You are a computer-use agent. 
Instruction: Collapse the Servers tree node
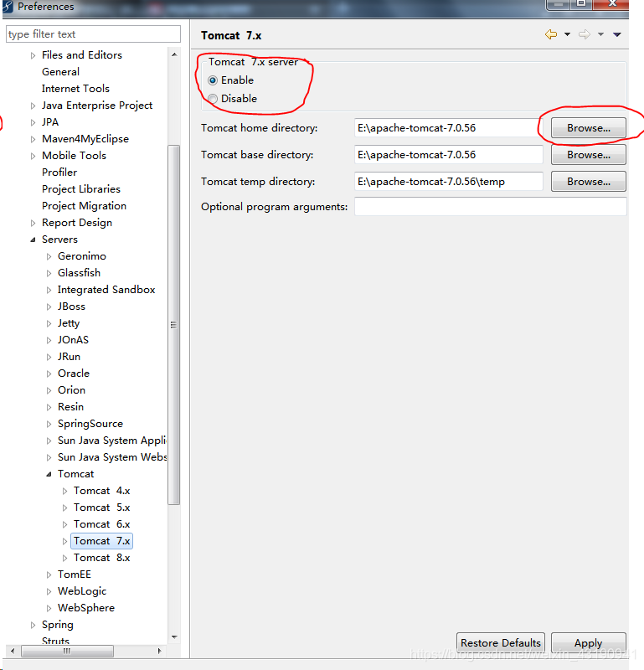tap(33, 240)
